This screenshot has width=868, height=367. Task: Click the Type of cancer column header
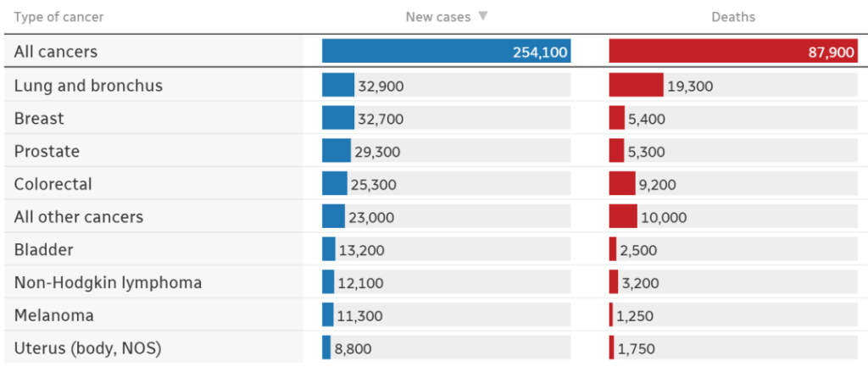(59, 17)
